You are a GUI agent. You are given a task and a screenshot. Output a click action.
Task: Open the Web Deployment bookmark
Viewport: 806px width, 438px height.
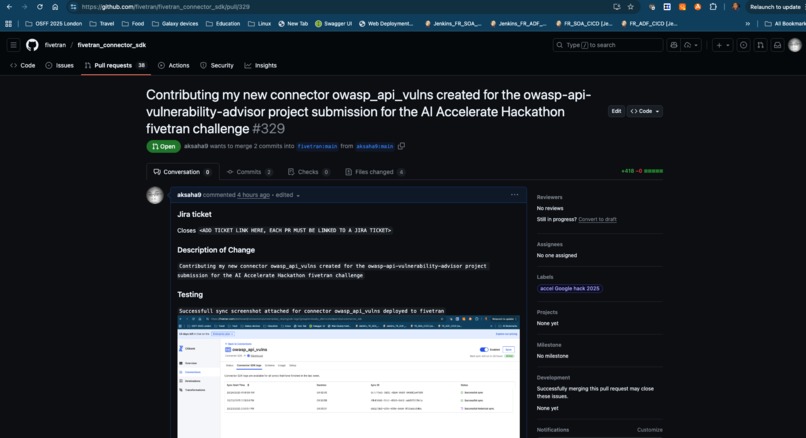pos(386,24)
